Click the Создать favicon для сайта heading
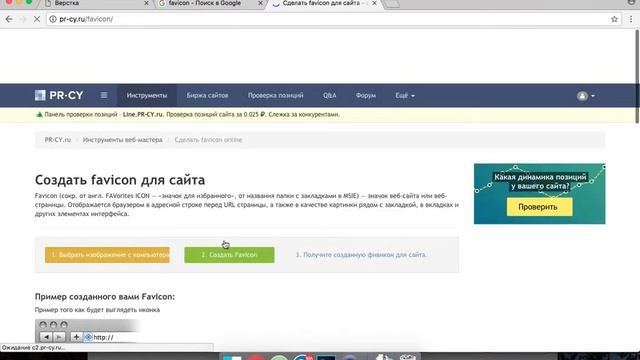This screenshot has width=640, height=360. pyautogui.click(x=120, y=180)
